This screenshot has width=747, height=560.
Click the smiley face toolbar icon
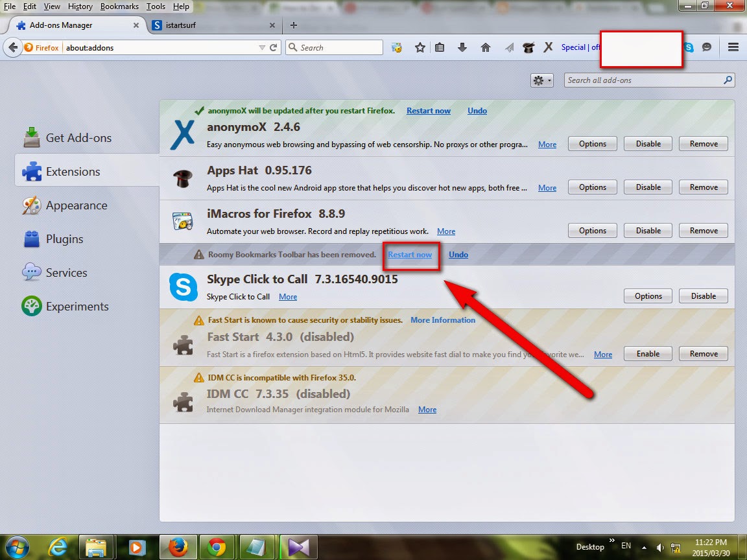[x=396, y=47]
